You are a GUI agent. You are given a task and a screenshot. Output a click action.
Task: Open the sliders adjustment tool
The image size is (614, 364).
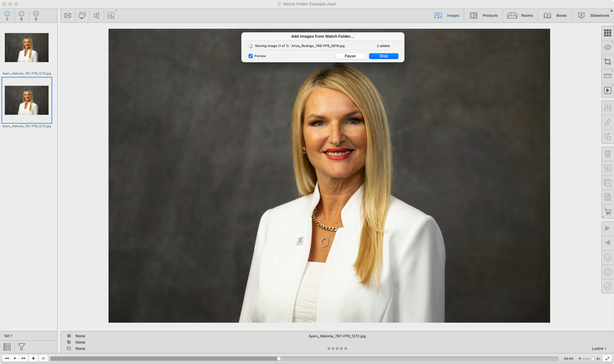607,108
